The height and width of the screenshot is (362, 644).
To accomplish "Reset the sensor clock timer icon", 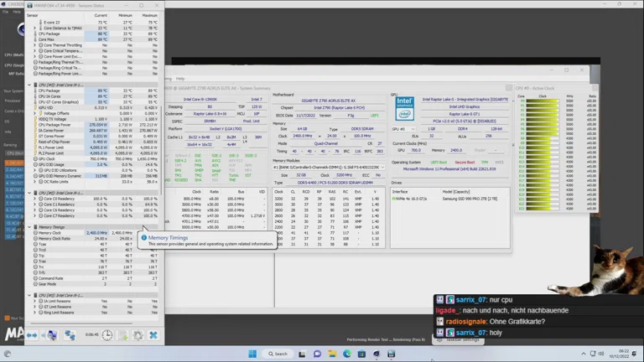I will [x=107, y=335].
